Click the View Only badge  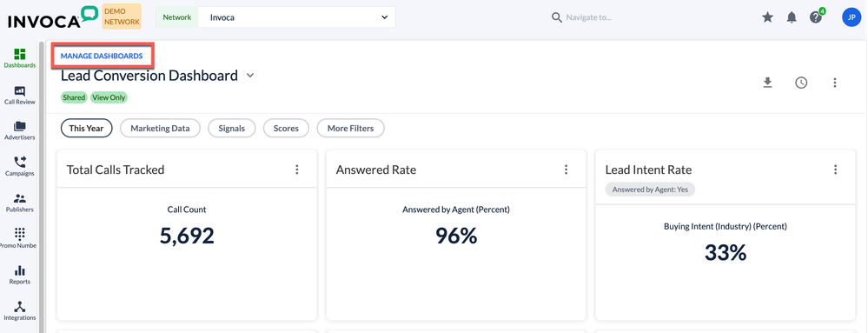109,97
